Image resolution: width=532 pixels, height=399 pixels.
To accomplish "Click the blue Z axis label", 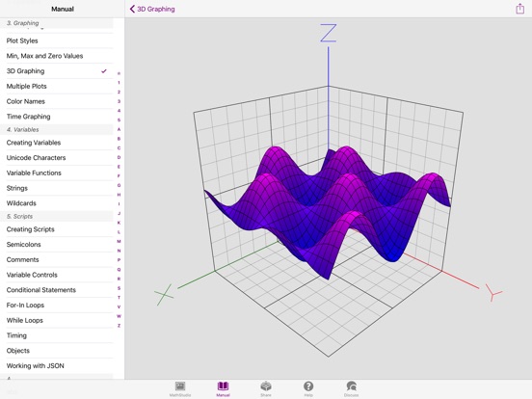I will (329, 33).
